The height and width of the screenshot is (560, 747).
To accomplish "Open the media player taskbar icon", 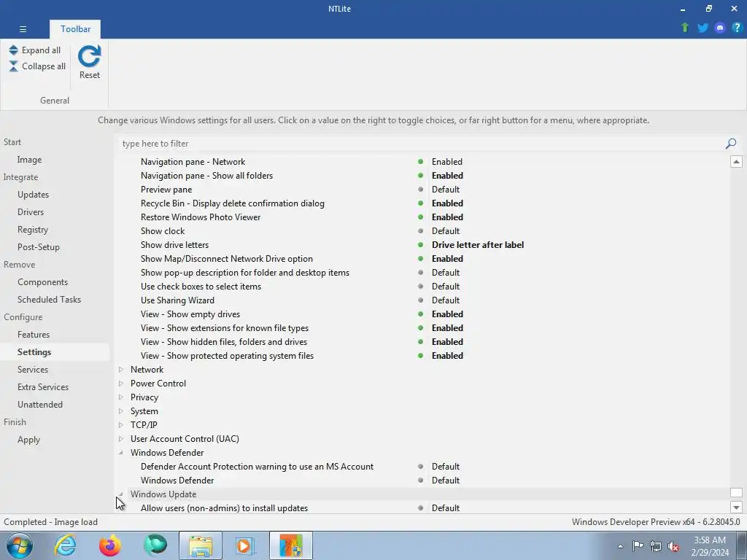I will pos(246,545).
